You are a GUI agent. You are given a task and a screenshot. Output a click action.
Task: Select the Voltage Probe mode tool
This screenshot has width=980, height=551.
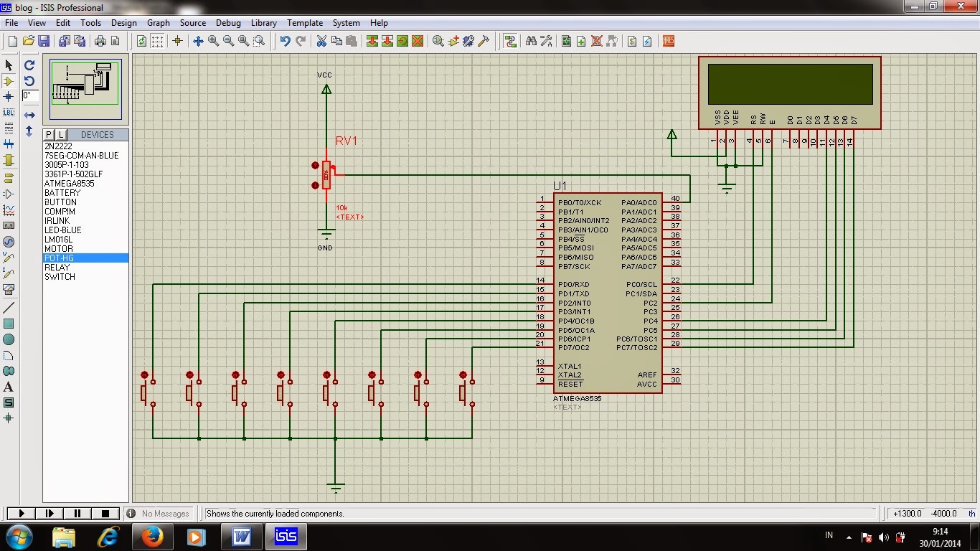(x=8, y=258)
